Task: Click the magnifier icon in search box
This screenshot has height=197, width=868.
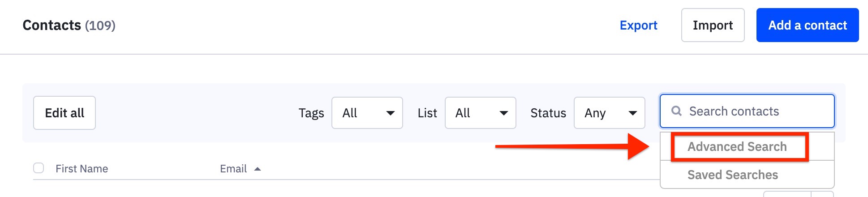Action: coord(676,111)
